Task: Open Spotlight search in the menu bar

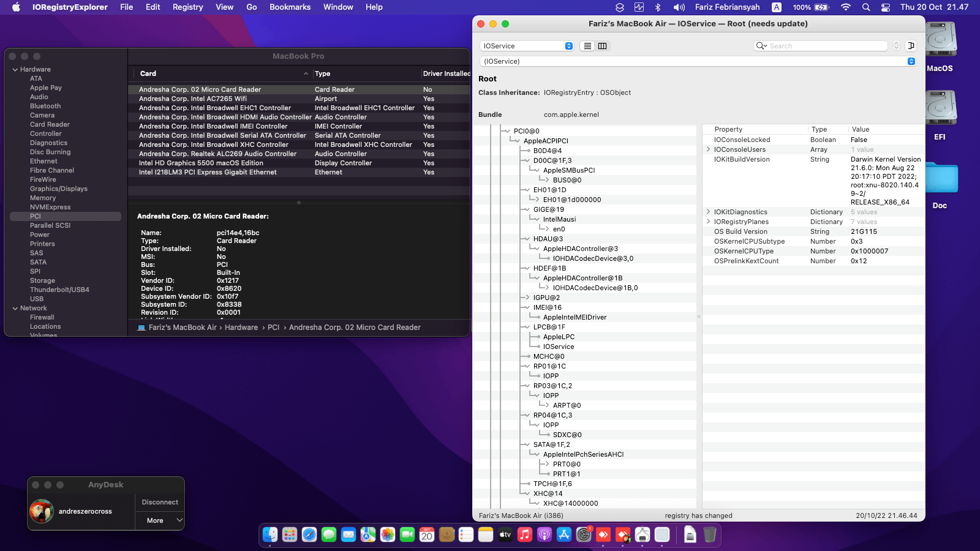Action: pos(866,7)
